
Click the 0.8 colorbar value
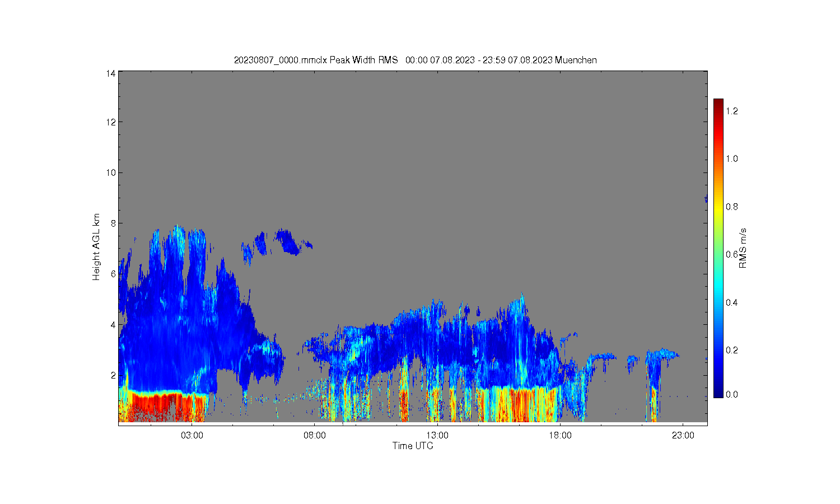(732, 207)
